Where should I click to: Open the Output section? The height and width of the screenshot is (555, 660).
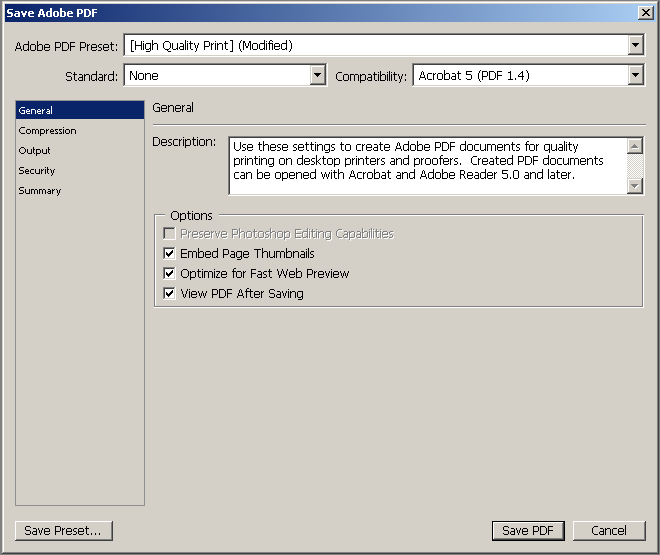80,151
